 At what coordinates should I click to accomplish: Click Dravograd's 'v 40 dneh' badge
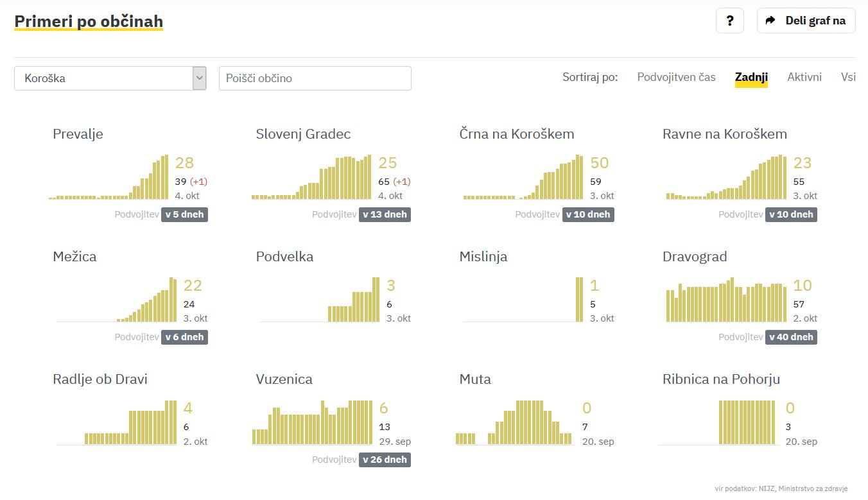791,337
